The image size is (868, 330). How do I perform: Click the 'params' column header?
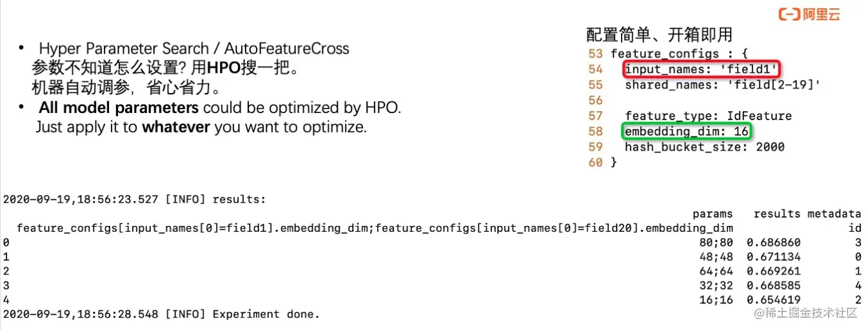point(713,214)
